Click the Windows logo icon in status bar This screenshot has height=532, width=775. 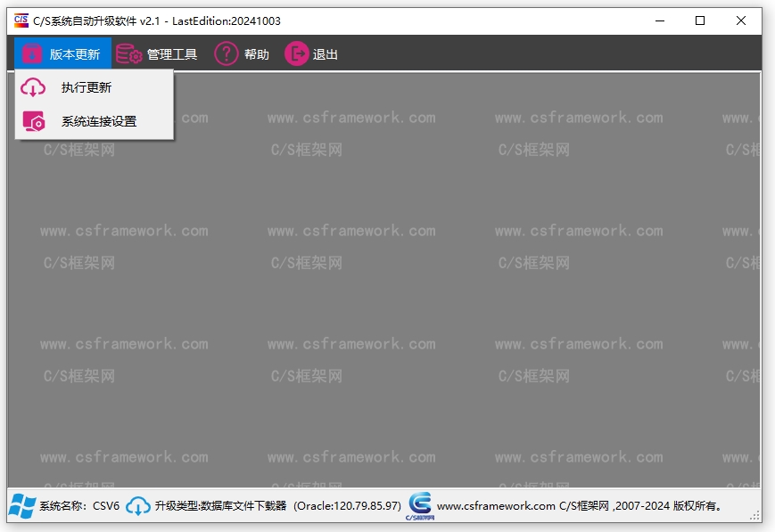pos(21,506)
